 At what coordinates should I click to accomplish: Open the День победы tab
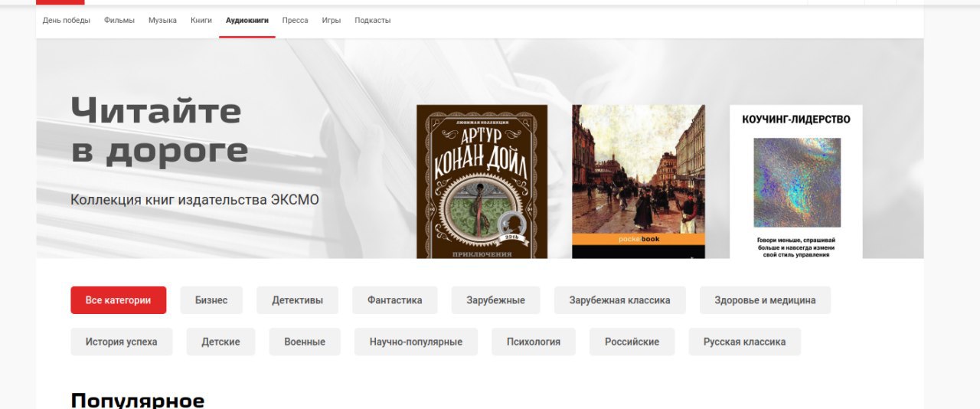(67, 21)
